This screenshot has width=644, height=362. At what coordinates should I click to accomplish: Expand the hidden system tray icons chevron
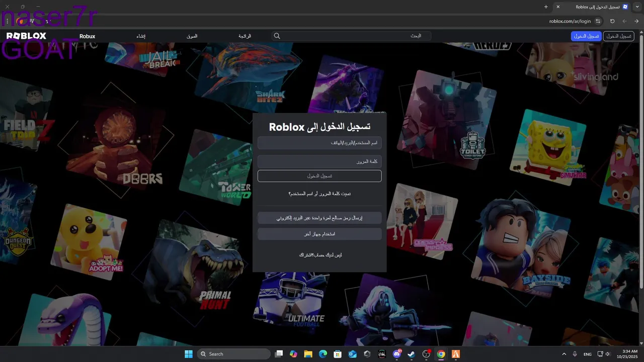tap(564, 354)
